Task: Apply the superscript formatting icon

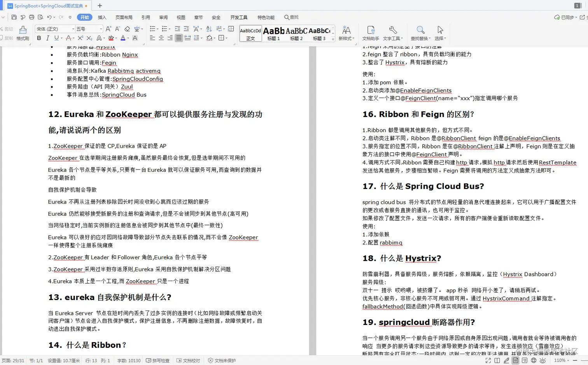Action: click(x=80, y=38)
